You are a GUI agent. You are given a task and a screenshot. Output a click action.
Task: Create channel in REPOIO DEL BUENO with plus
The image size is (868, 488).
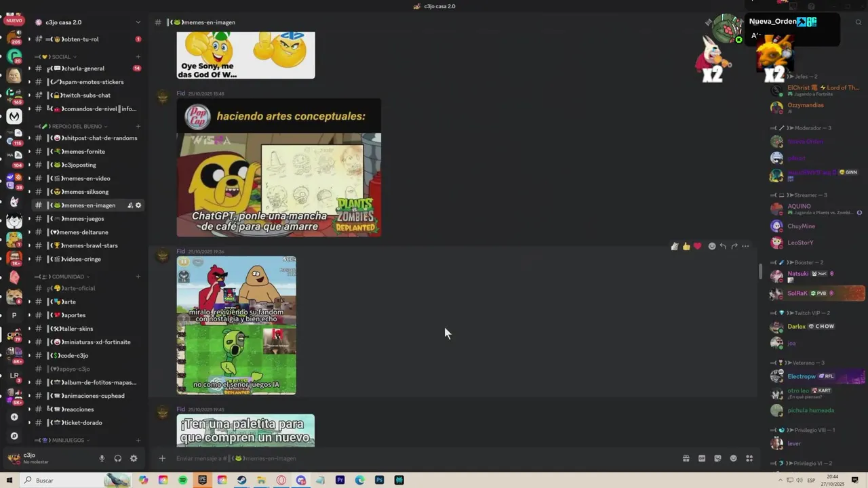[138, 127]
